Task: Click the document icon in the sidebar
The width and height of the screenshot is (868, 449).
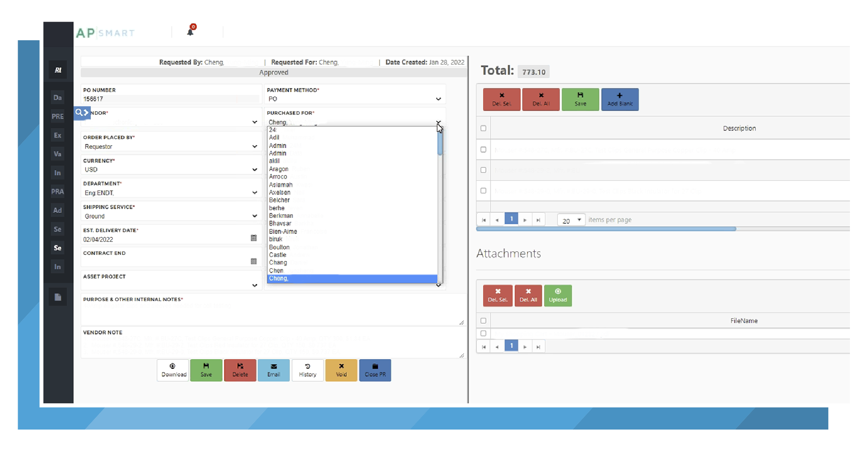Action: [57, 297]
